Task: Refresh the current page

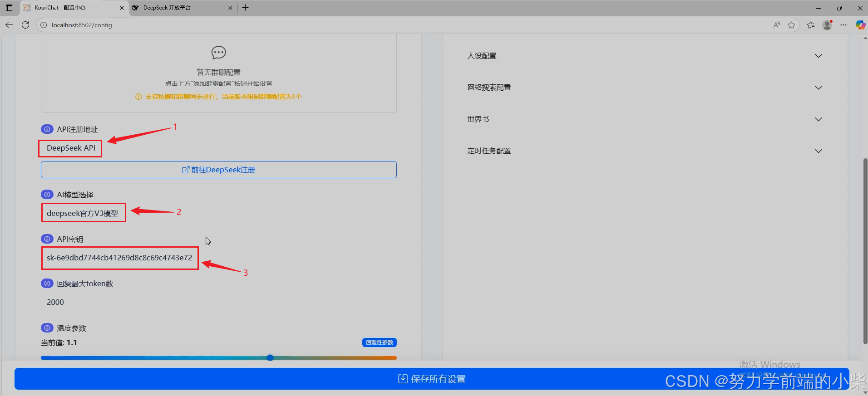Action: tap(25, 25)
